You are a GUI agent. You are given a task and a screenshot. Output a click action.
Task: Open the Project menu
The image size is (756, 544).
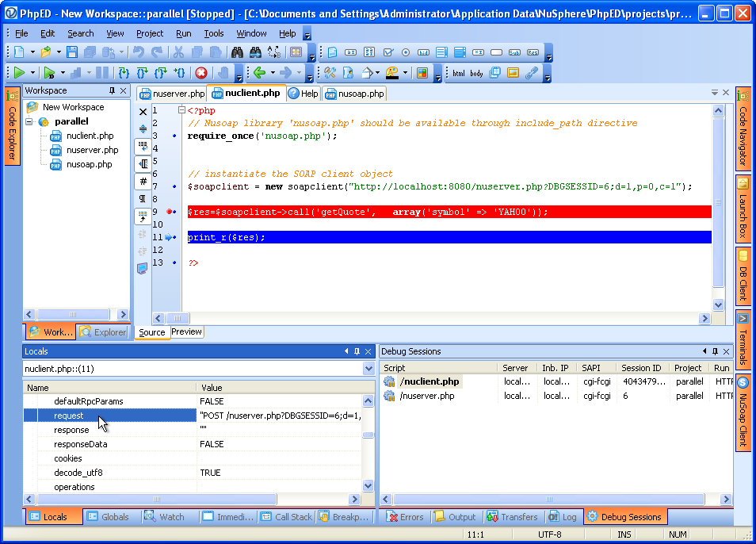[x=149, y=33]
